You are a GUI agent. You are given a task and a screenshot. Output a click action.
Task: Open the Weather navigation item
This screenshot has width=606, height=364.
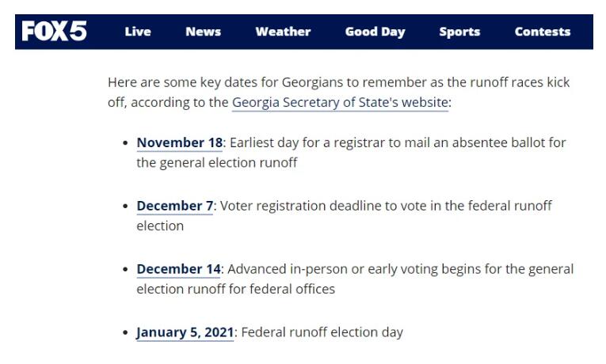(x=283, y=32)
